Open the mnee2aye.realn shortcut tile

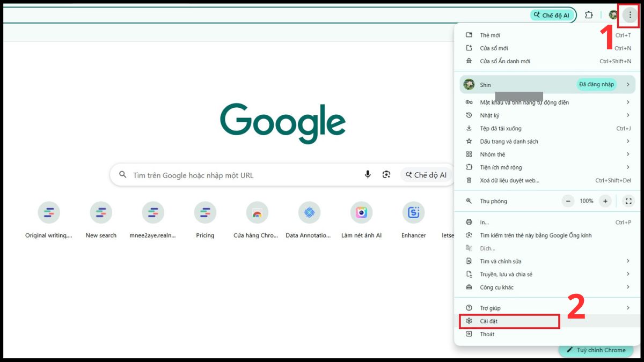(153, 220)
